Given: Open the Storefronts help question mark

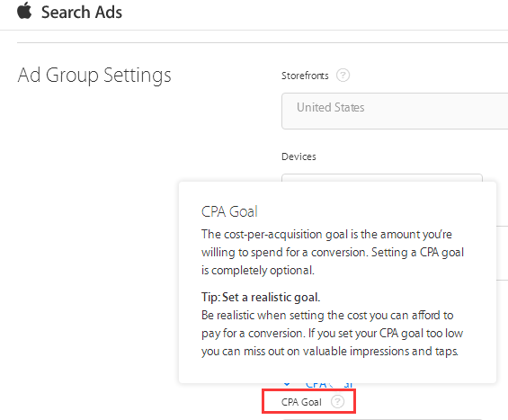Looking at the screenshot, I should 343,76.
